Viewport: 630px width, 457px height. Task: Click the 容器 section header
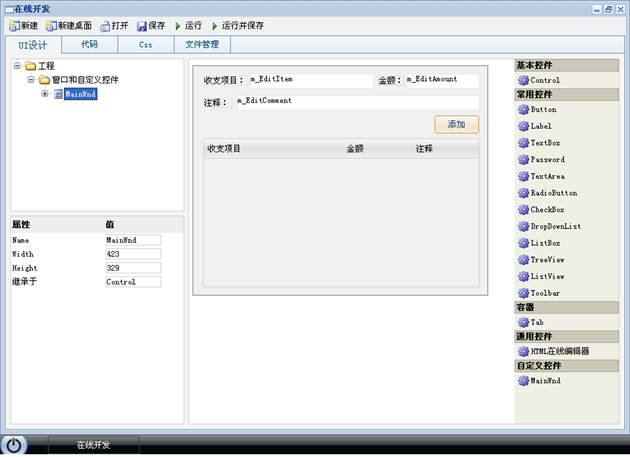click(567, 307)
